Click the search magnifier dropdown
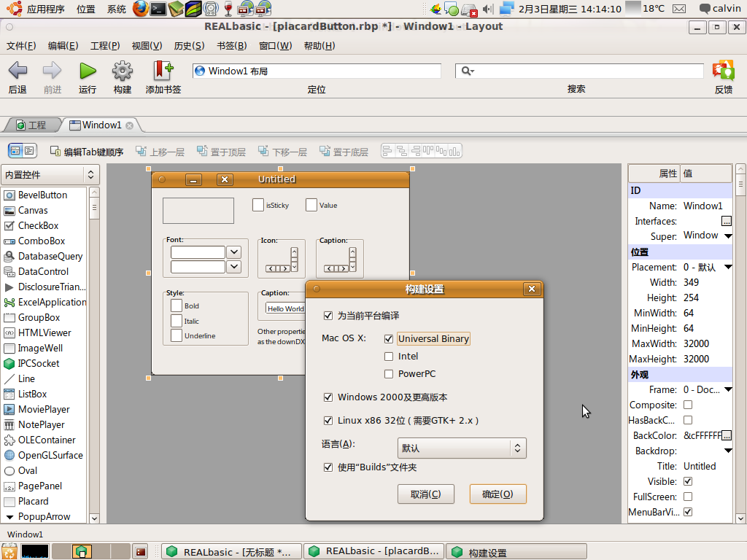 tap(468, 71)
